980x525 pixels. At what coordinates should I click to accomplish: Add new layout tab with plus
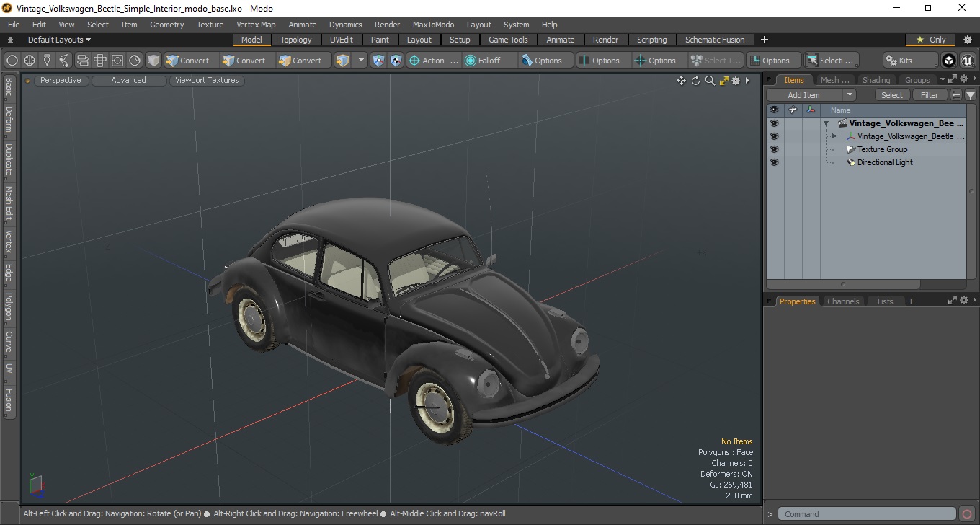coord(765,40)
